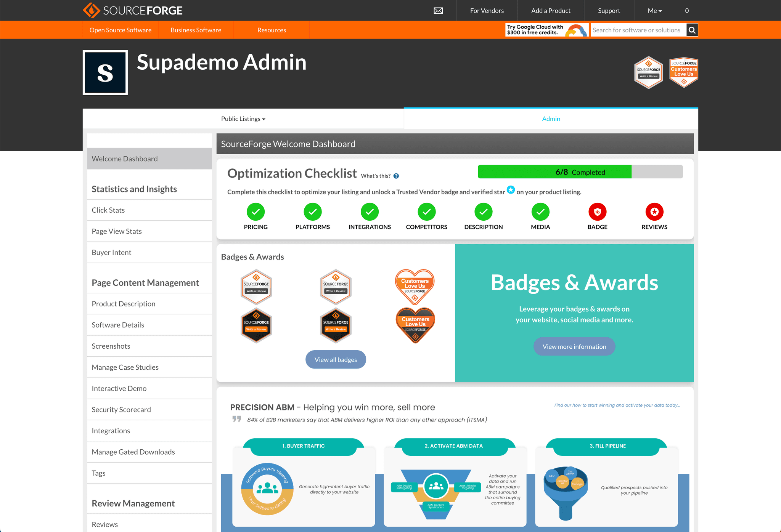Image resolution: width=781 pixels, height=532 pixels.
Task: Click the blue verified star icon
Action: [511, 189]
